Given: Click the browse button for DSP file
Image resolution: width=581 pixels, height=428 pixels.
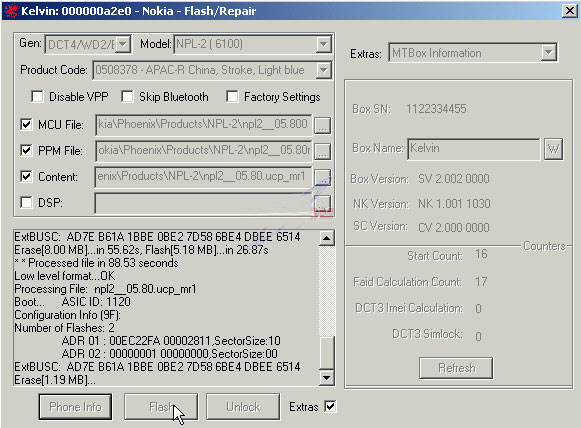Looking at the screenshot, I should [x=322, y=203].
